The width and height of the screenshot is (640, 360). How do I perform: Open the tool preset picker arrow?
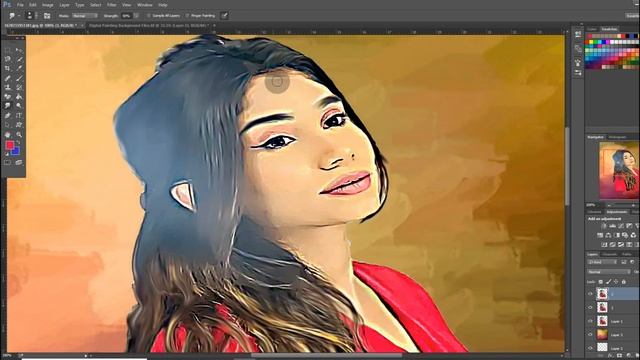tap(19, 16)
